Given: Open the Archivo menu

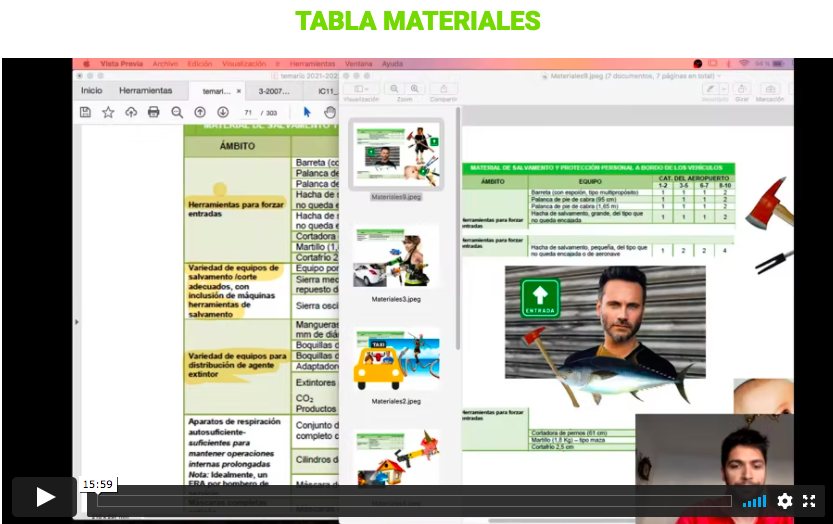Looking at the screenshot, I should tap(165, 64).
